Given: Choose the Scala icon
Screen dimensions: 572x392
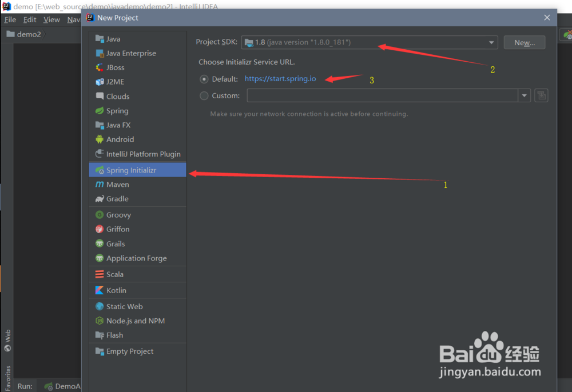Looking at the screenshot, I should pos(99,274).
